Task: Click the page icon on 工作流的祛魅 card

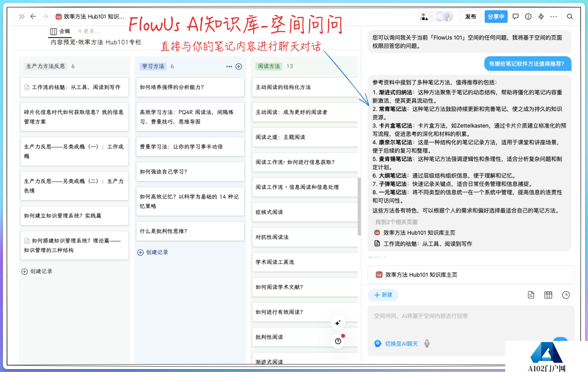Action: 27,87
